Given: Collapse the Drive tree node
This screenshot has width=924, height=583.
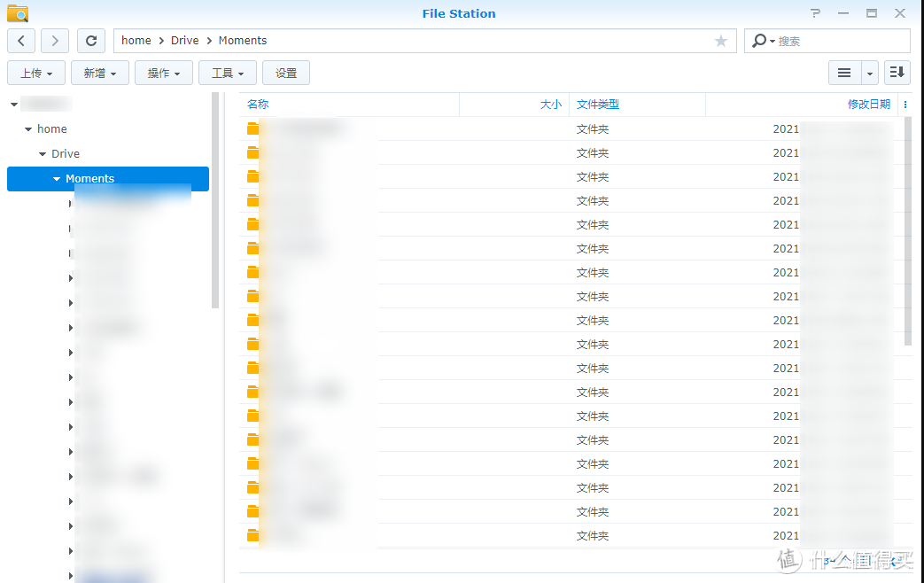Looking at the screenshot, I should [42, 154].
